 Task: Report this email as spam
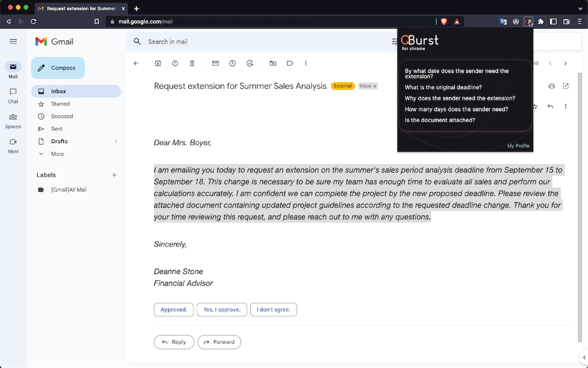coord(175,63)
